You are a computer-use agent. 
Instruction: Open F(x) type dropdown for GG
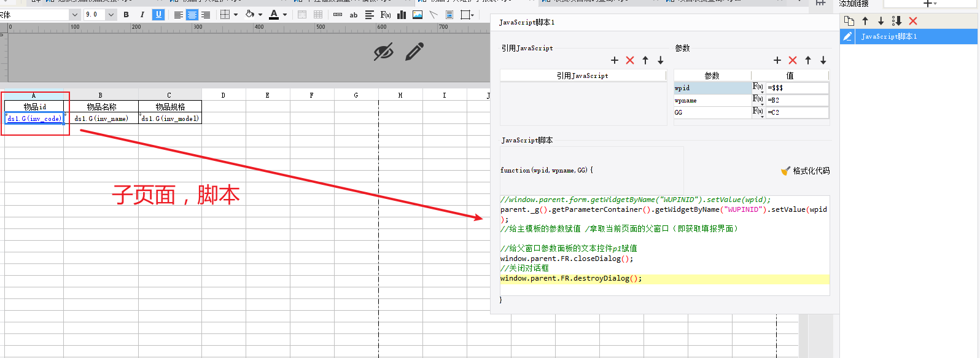pyautogui.click(x=758, y=112)
